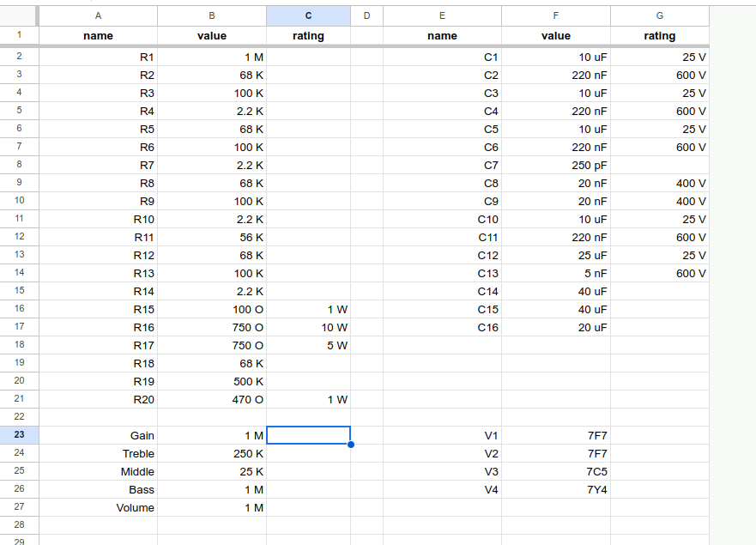This screenshot has width=756, height=545.
Task: Select the '470 O' value cell
Action: 212,399
